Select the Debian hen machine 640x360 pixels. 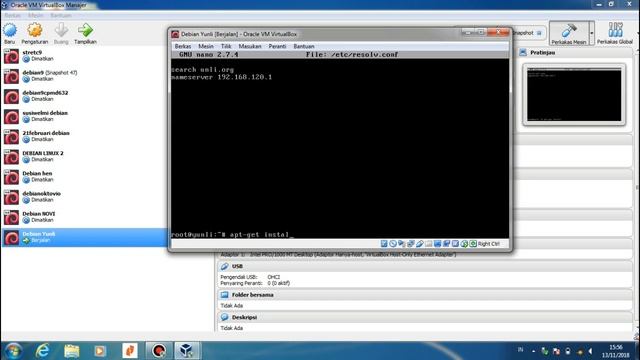coord(84,177)
